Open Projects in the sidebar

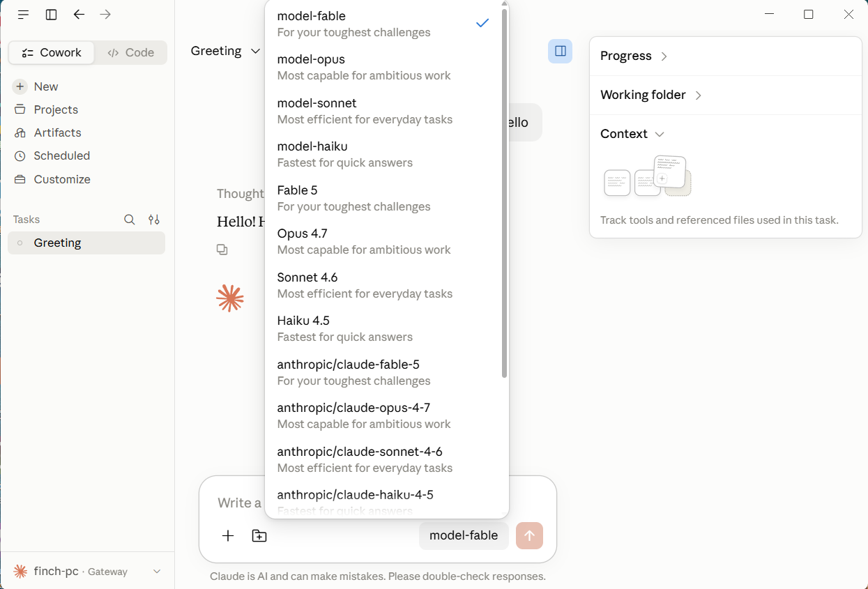point(87,109)
